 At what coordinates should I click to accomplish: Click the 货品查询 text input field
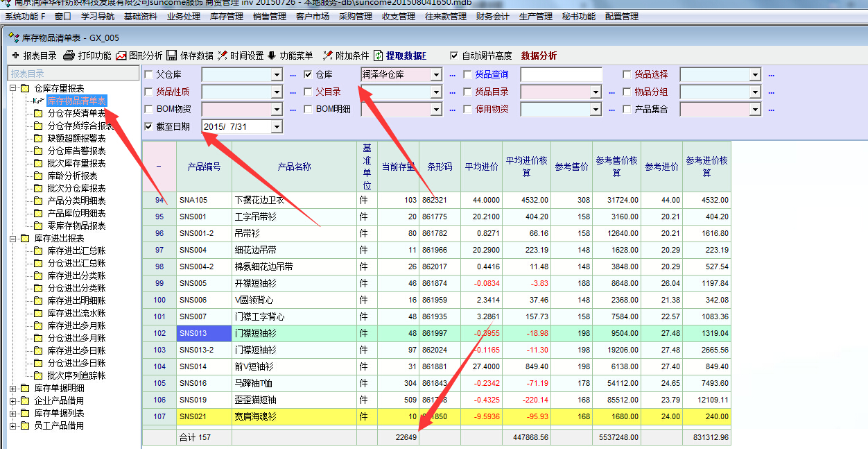(562, 74)
